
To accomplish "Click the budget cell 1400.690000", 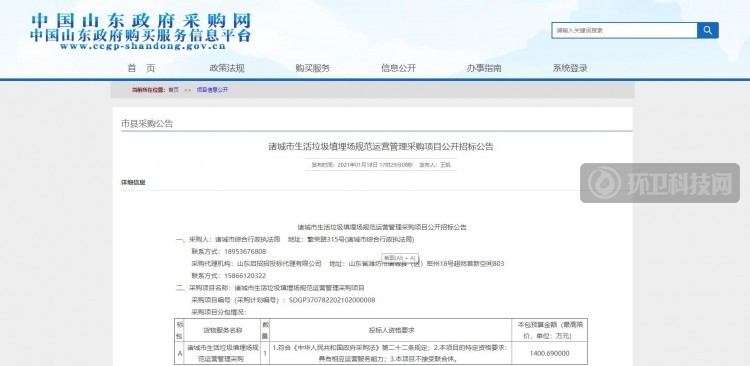I will click(550, 354).
